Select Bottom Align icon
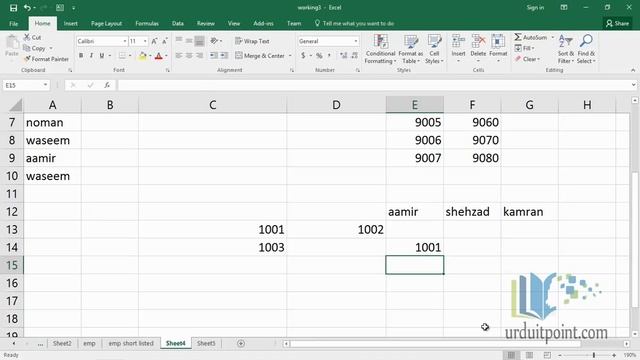640x360 pixels. pyautogui.click(x=199, y=41)
